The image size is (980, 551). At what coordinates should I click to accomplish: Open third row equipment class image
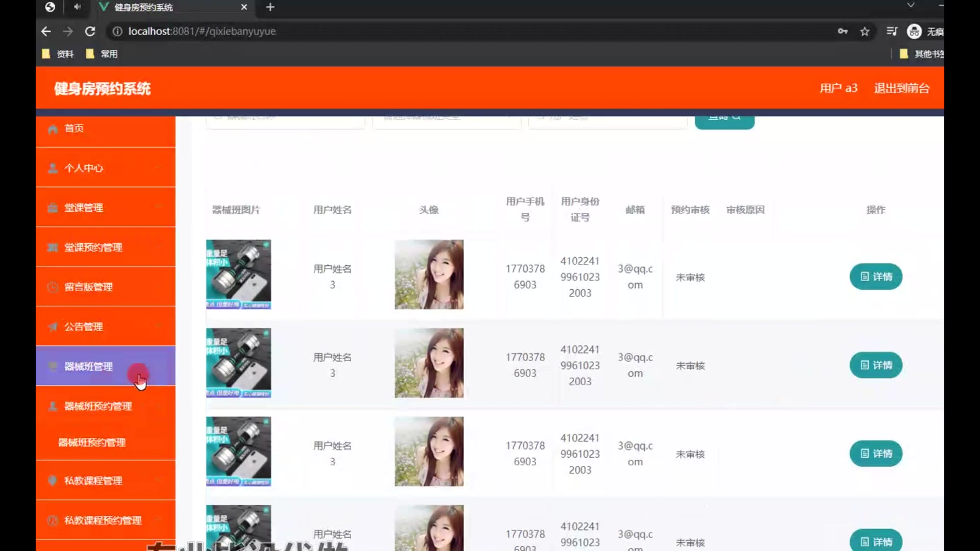(x=238, y=452)
